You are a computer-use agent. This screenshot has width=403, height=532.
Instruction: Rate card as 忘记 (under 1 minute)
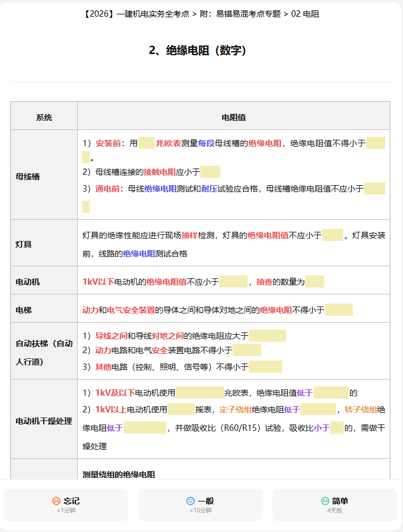(66, 505)
